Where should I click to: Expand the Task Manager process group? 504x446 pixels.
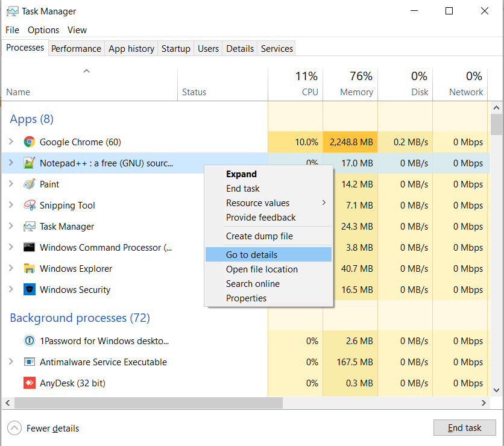point(11,226)
